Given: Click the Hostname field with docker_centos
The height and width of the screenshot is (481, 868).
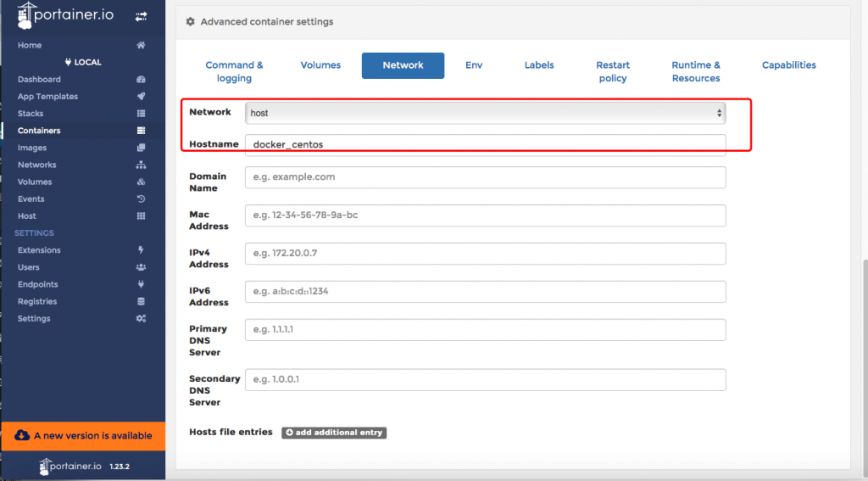Looking at the screenshot, I should [485, 144].
